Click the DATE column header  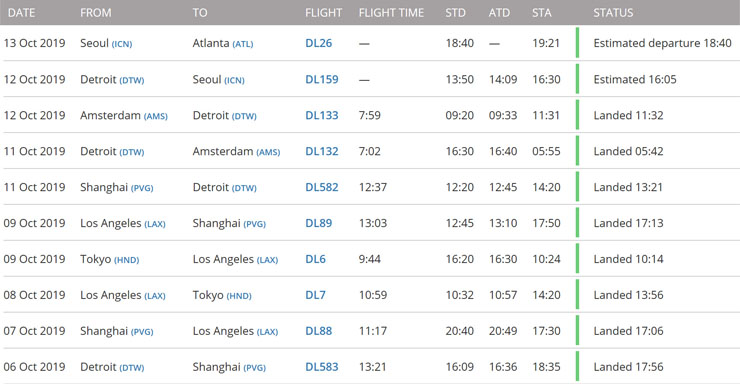[x=22, y=13]
